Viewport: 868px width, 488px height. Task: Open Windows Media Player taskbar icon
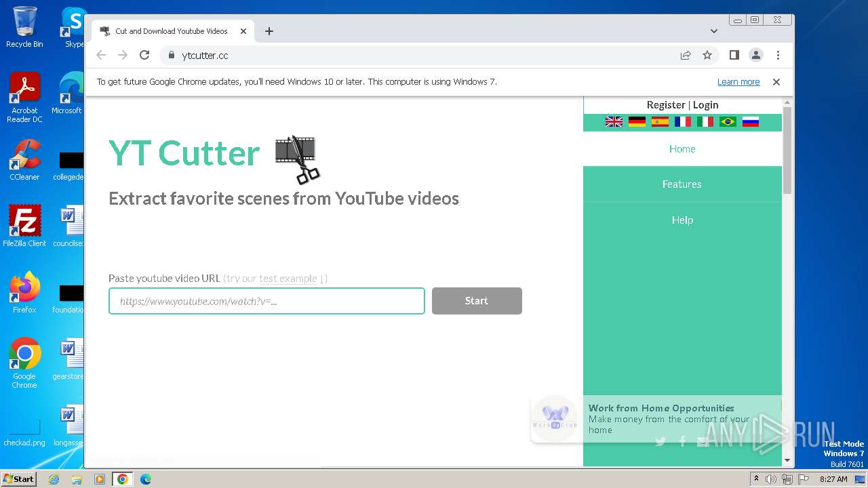click(x=100, y=479)
